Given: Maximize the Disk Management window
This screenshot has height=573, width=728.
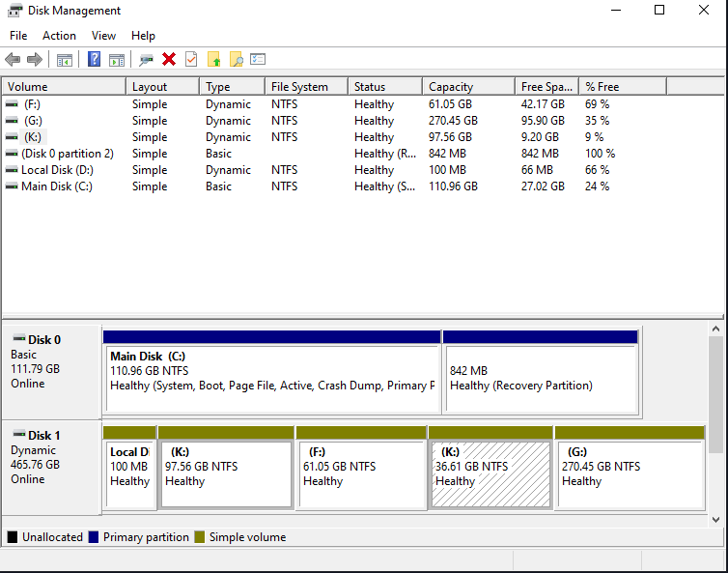Looking at the screenshot, I should click(x=659, y=10).
